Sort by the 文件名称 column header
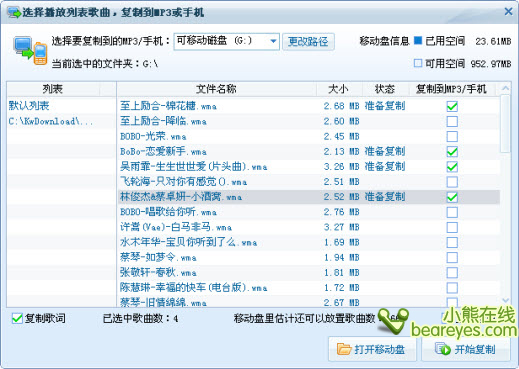This screenshot has height=369, width=519. click(x=216, y=89)
